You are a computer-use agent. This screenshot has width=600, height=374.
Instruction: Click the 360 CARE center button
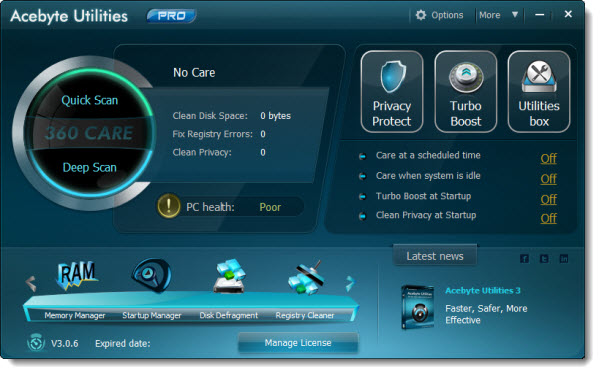coord(89,133)
